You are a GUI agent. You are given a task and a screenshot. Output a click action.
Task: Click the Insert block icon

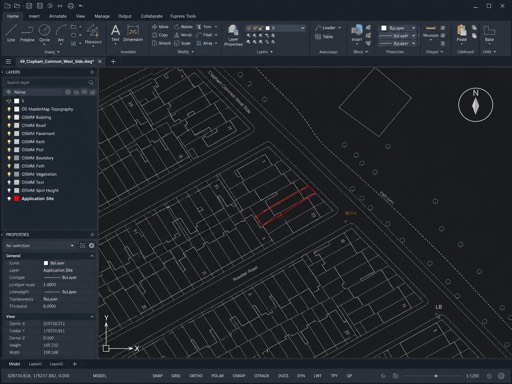point(357,33)
